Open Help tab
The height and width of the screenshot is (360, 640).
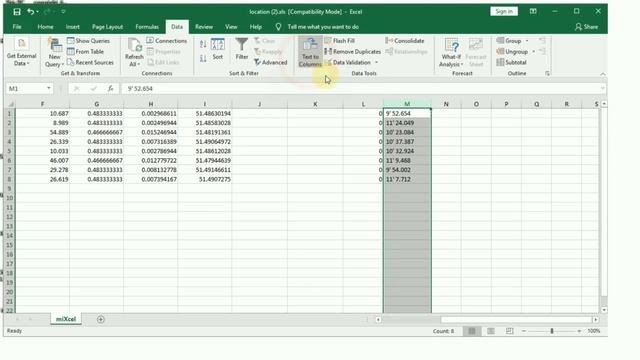tap(256, 27)
